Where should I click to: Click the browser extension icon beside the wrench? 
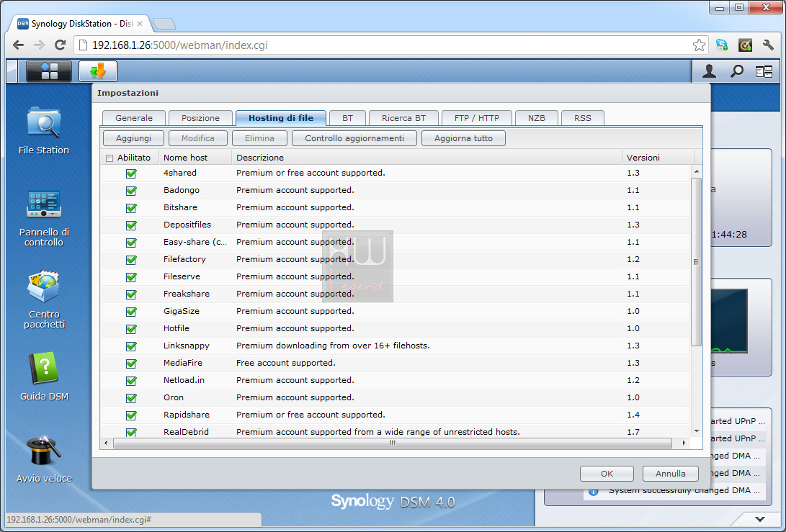[x=746, y=45]
